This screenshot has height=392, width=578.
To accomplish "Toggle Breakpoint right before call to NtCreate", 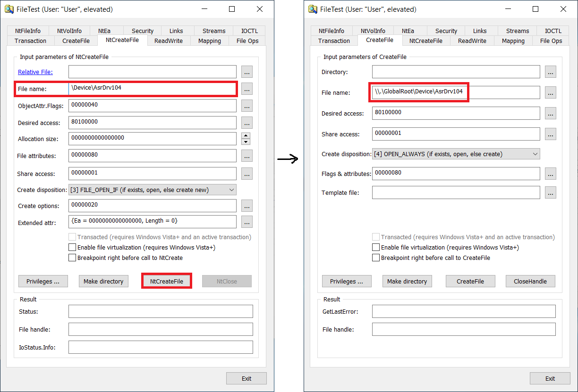I will (x=72, y=258).
